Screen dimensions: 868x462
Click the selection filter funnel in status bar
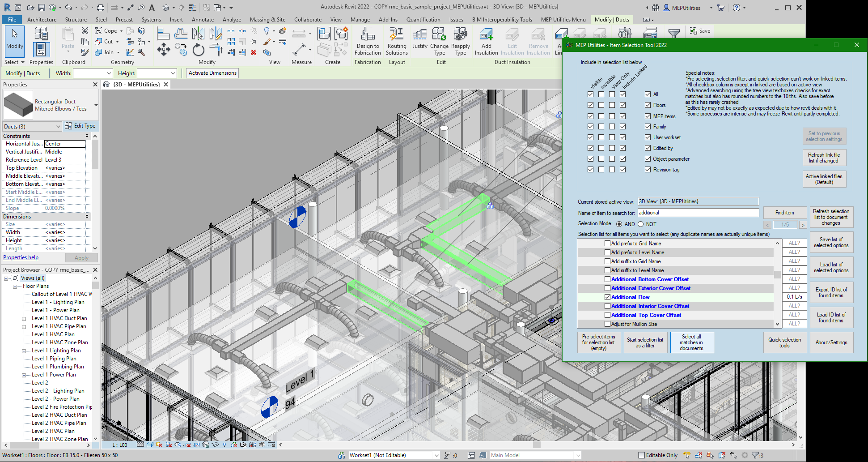click(x=755, y=455)
